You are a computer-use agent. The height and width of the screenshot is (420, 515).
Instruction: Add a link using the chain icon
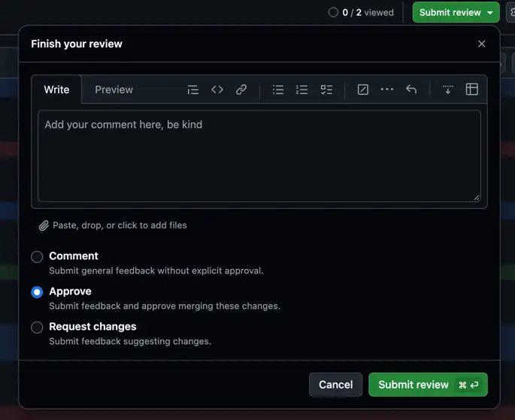tap(241, 89)
